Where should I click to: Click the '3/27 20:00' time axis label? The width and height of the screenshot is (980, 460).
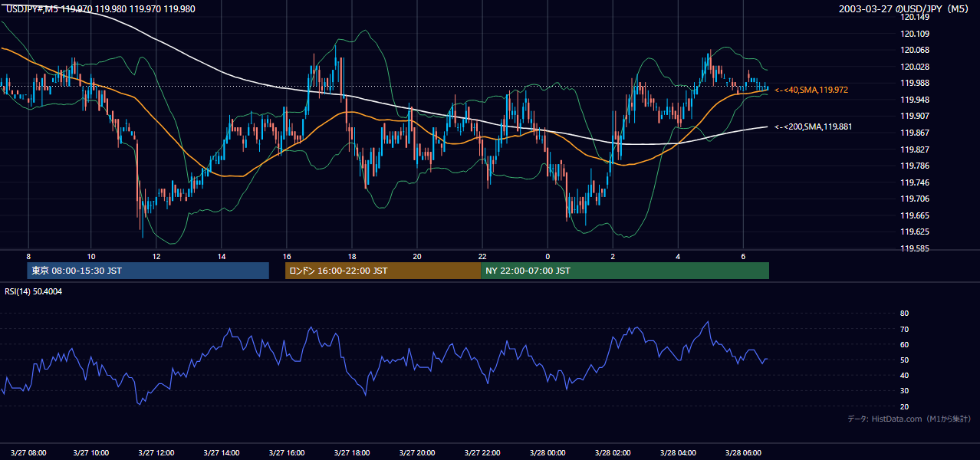point(418,452)
